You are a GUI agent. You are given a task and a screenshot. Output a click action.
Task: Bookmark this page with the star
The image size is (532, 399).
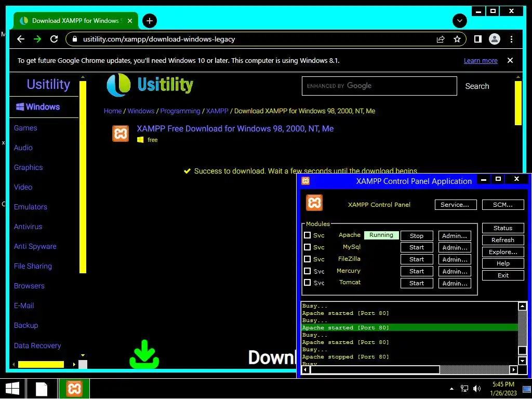(x=457, y=39)
